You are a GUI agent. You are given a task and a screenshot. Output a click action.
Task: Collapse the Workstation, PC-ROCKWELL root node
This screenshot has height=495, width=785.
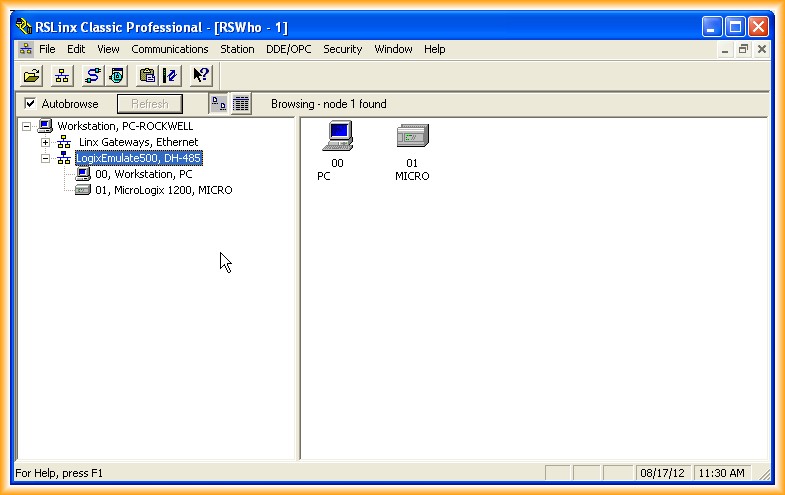27,126
